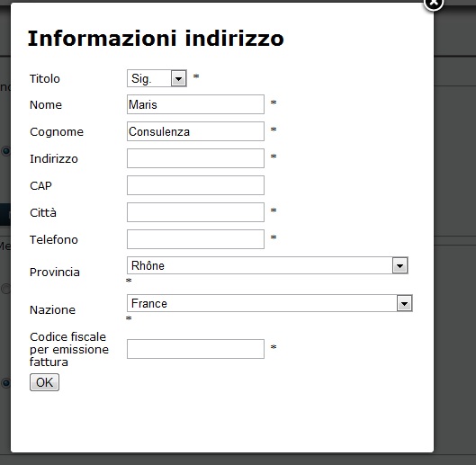Click the Titolo field label
This screenshot has height=465, width=476.
(x=45, y=79)
